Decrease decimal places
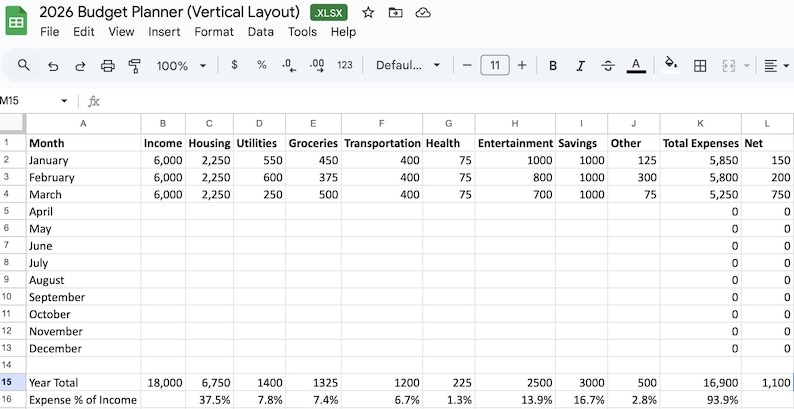This screenshot has width=794, height=409. pos(289,66)
